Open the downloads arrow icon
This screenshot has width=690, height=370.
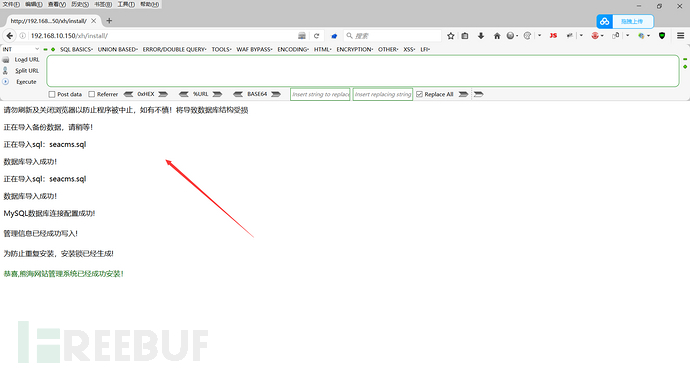tap(481, 36)
